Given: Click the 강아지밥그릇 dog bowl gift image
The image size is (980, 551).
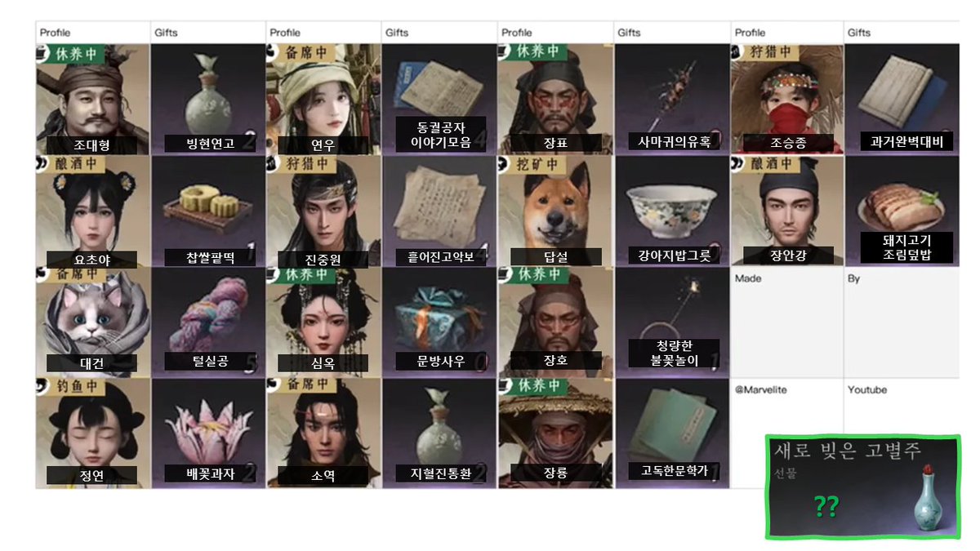Looking at the screenshot, I should (672, 211).
